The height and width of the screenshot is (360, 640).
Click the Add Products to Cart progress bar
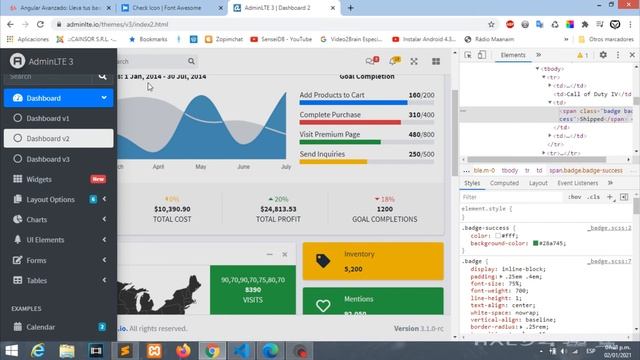pos(367,102)
